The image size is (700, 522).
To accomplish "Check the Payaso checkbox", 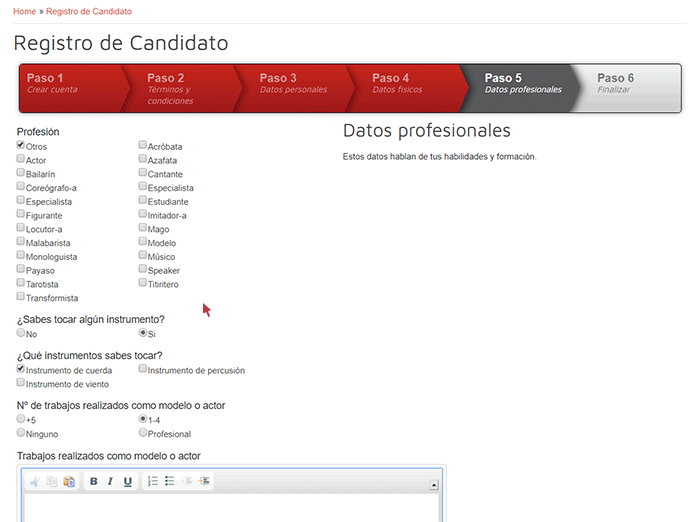I will tap(21, 269).
